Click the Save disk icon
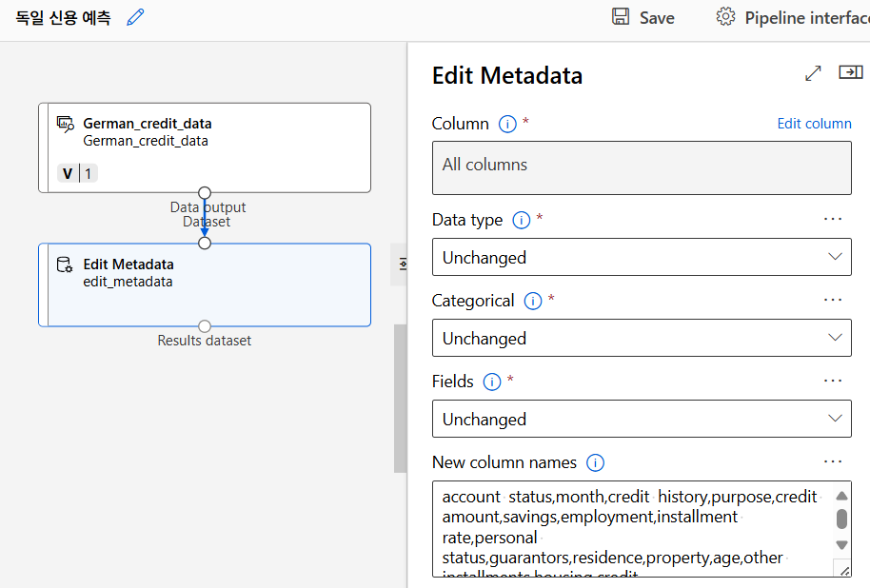The image size is (870, 588). point(621,17)
